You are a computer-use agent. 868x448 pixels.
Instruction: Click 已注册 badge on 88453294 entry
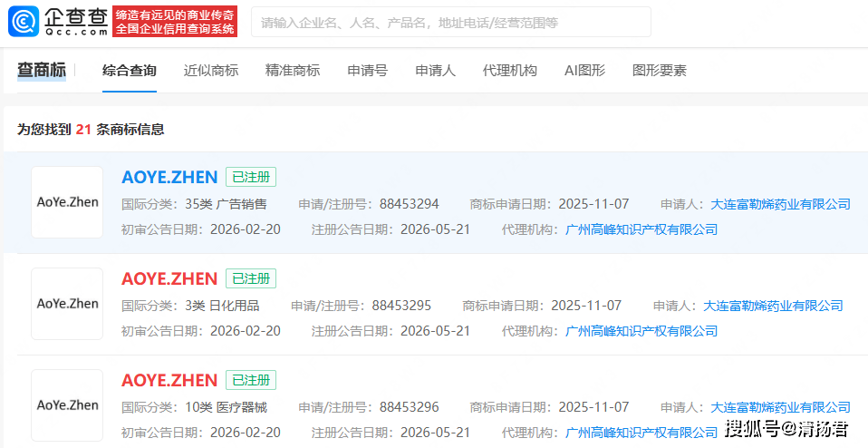pos(251,177)
